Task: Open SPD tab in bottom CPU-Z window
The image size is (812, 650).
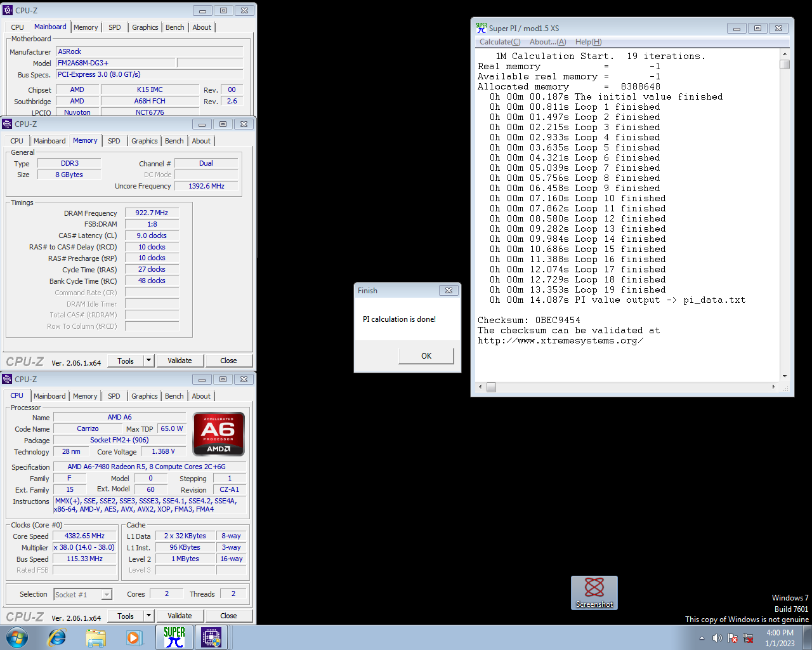Action: [114, 396]
